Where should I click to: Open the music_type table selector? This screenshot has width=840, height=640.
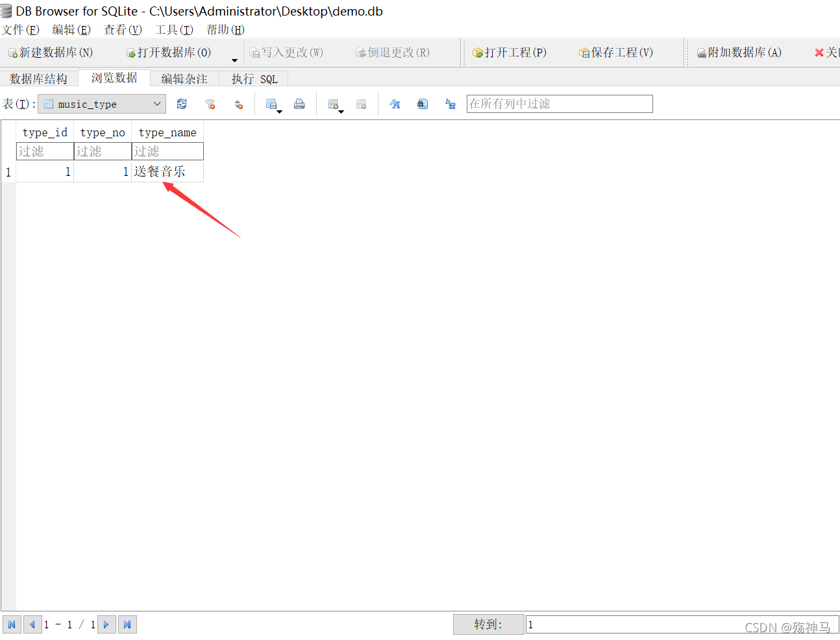[x=102, y=104]
